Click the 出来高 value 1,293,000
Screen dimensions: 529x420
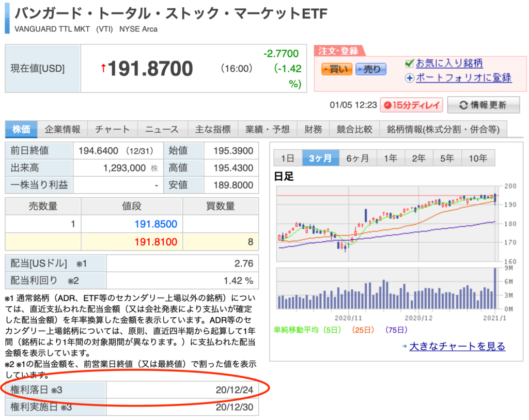click(125, 168)
